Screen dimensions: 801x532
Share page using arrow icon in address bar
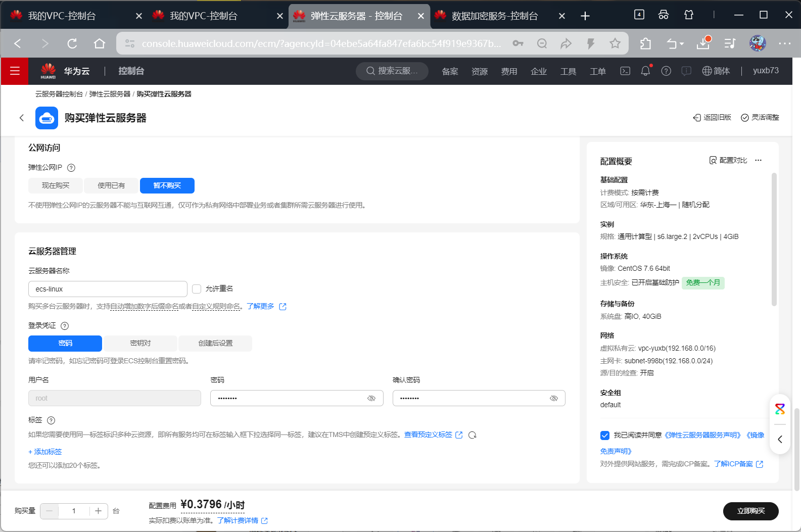pyautogui.click(x=566, y=43)
